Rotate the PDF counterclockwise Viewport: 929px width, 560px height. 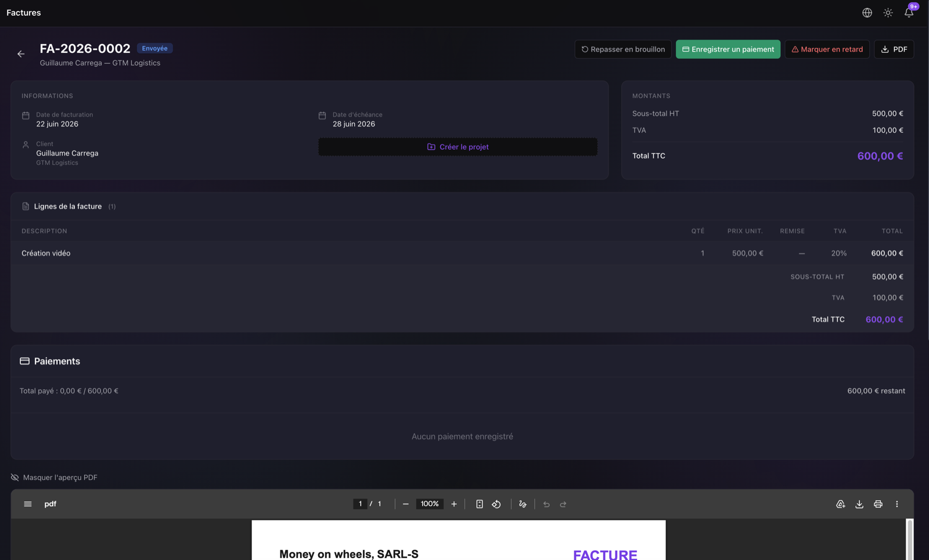coord(496,504)
